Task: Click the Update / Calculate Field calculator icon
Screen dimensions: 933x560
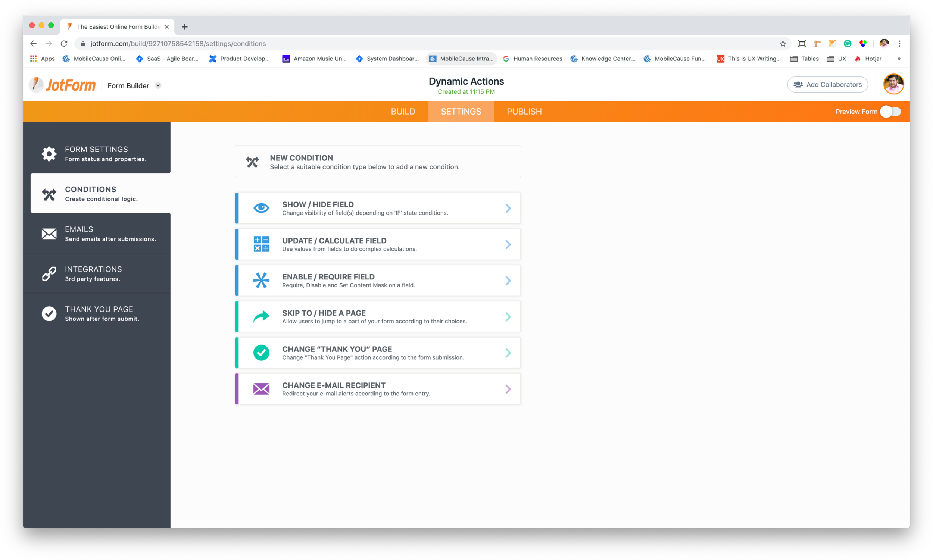Action: pyautogui.click(x=261, y=244)
